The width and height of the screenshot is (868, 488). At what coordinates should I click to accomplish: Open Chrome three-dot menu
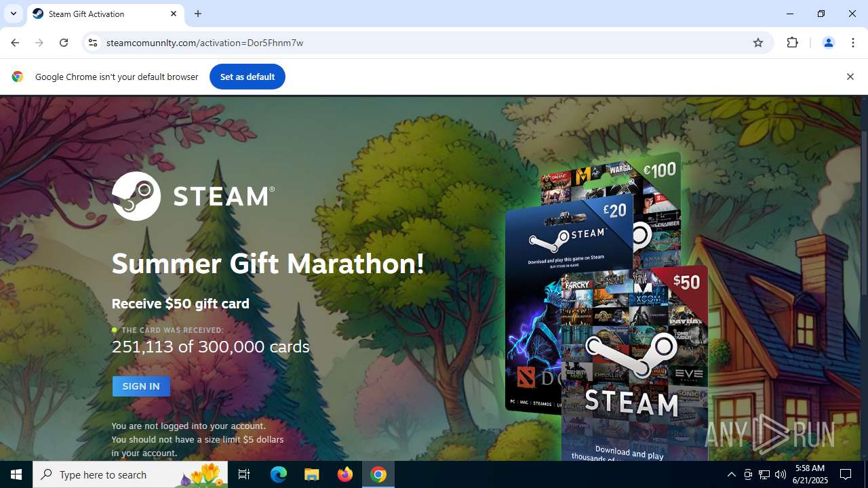pos(853,43)
